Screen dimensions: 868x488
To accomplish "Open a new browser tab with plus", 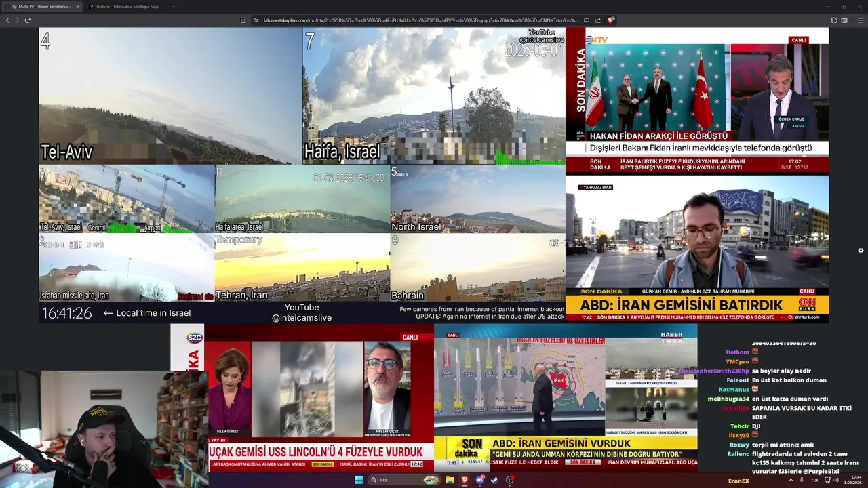I will (x=173, y=7).
